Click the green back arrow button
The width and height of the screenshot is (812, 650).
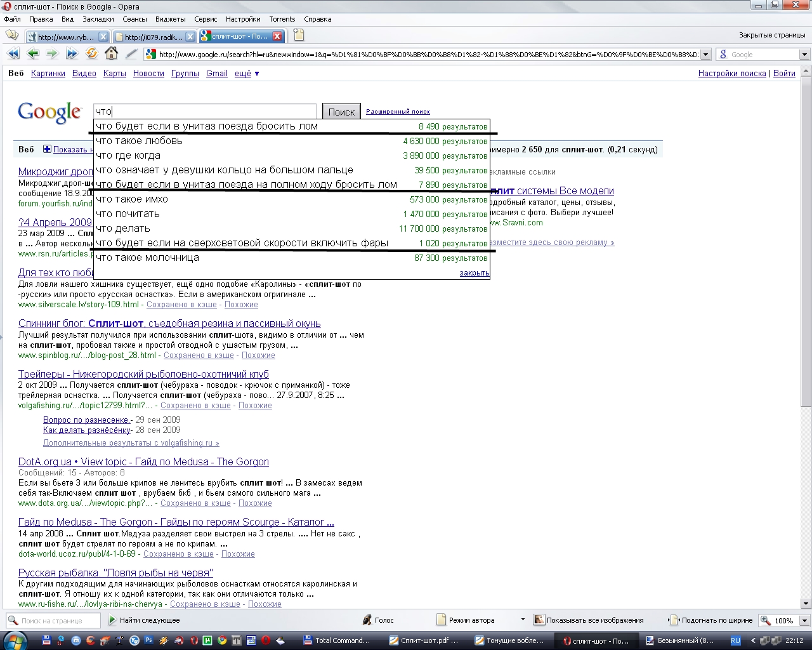33,54
